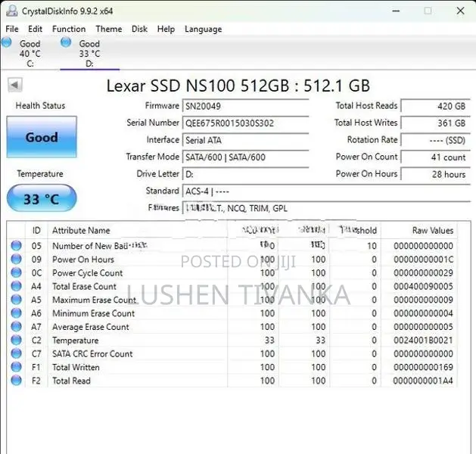Click the Raw Values column header
The height and width of the screenshot is (454, 476).
click(x=419, y=230)
